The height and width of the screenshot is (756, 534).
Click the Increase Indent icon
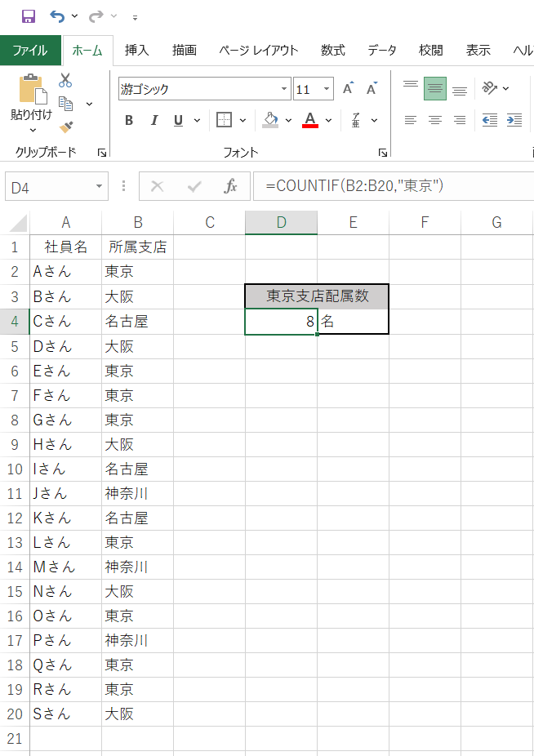514,120
